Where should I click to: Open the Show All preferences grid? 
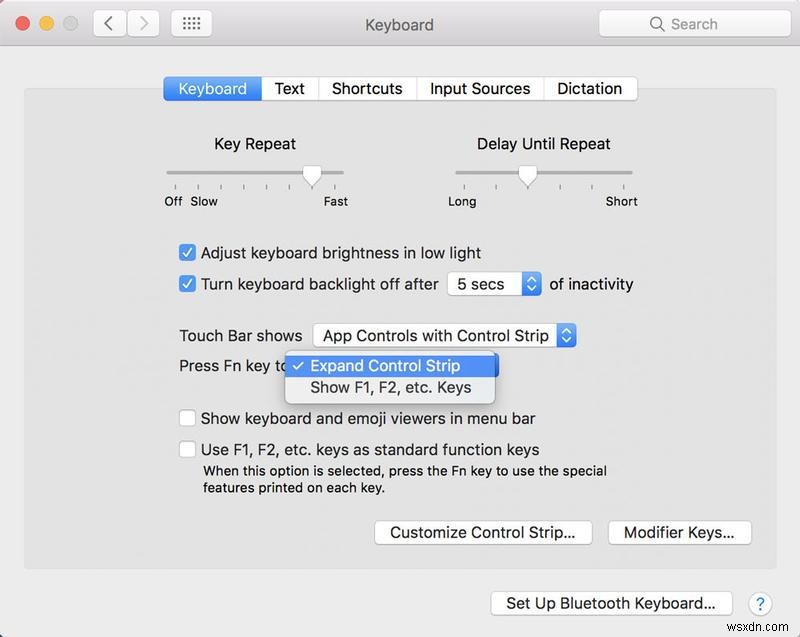point(191,23)
